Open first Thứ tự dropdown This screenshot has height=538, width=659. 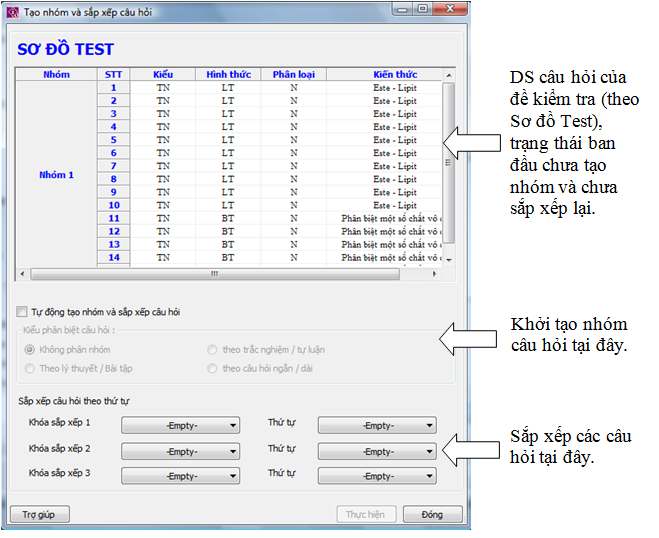tap(377, 425)
